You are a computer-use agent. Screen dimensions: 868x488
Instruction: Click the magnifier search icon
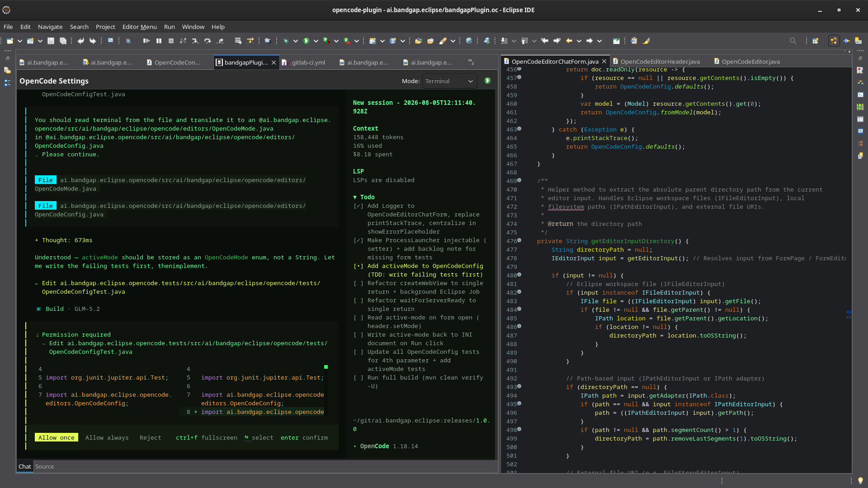tap(793, 41)
